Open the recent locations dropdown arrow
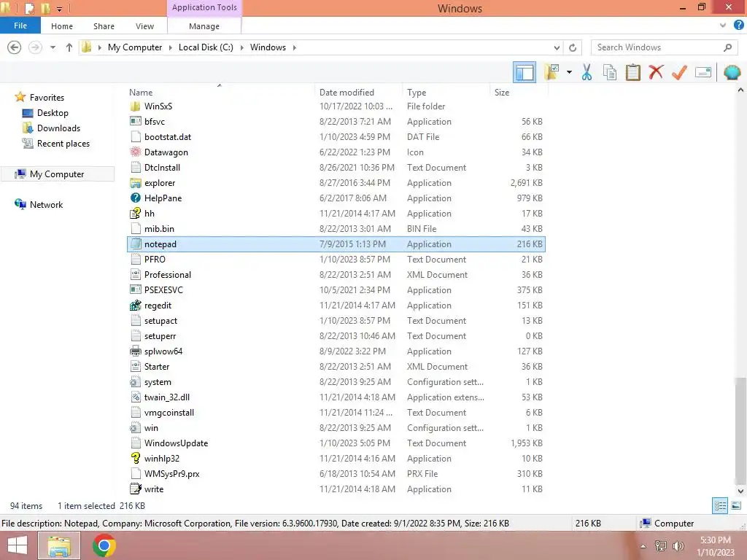 pos(53,47)
